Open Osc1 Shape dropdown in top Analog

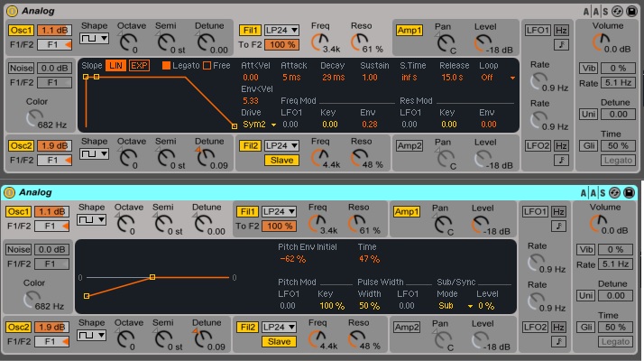click(x=94, y=38)
